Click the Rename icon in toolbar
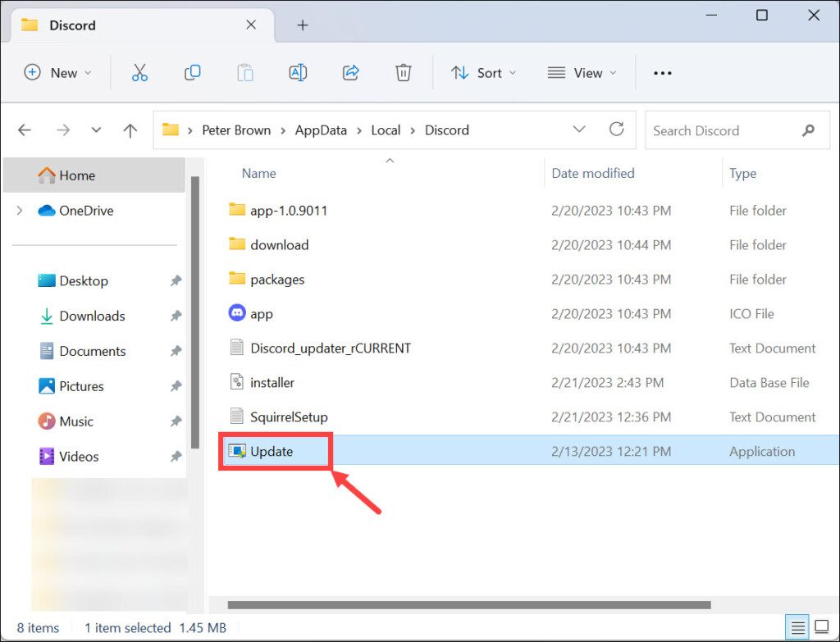The height and width of the screenshot is (642, 840). pos(298,73)
